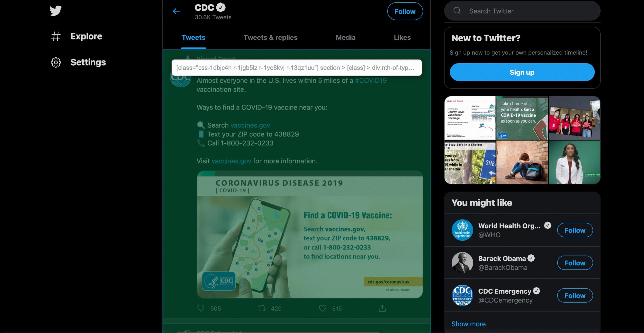644x333 pixels.
Task: Follow the CDC account in header
Action: pyautogui.click(x=405, y=11)
